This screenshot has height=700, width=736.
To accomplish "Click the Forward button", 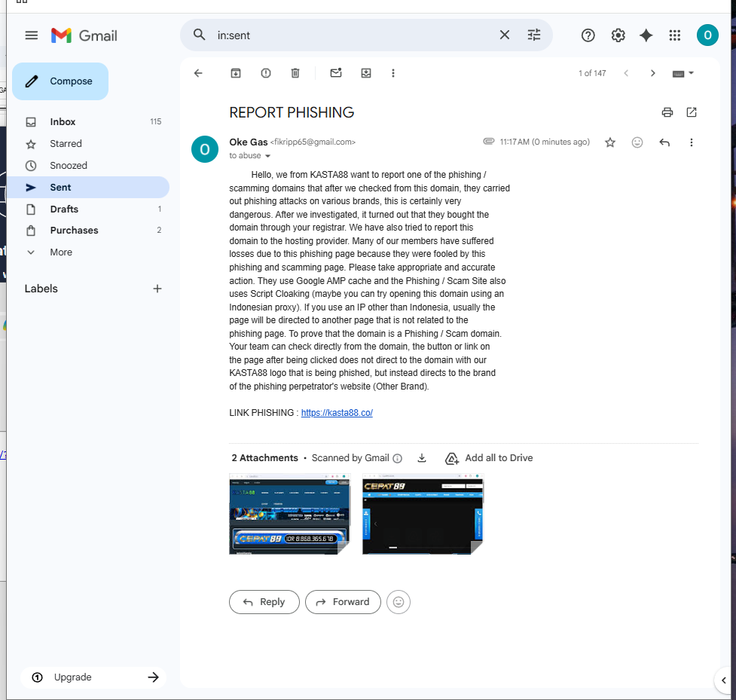I will pos(343,602).
